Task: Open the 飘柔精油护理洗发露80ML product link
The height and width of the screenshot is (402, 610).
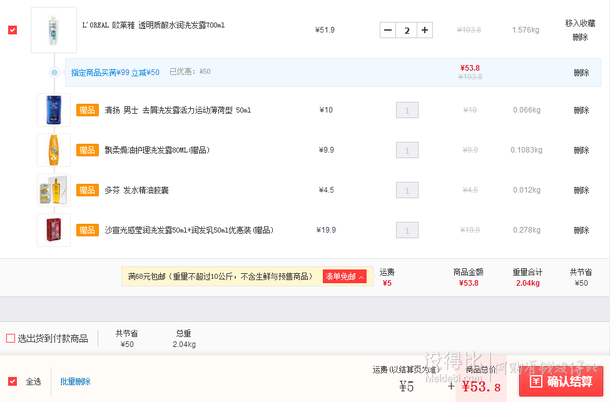Action: pos(157,150)
